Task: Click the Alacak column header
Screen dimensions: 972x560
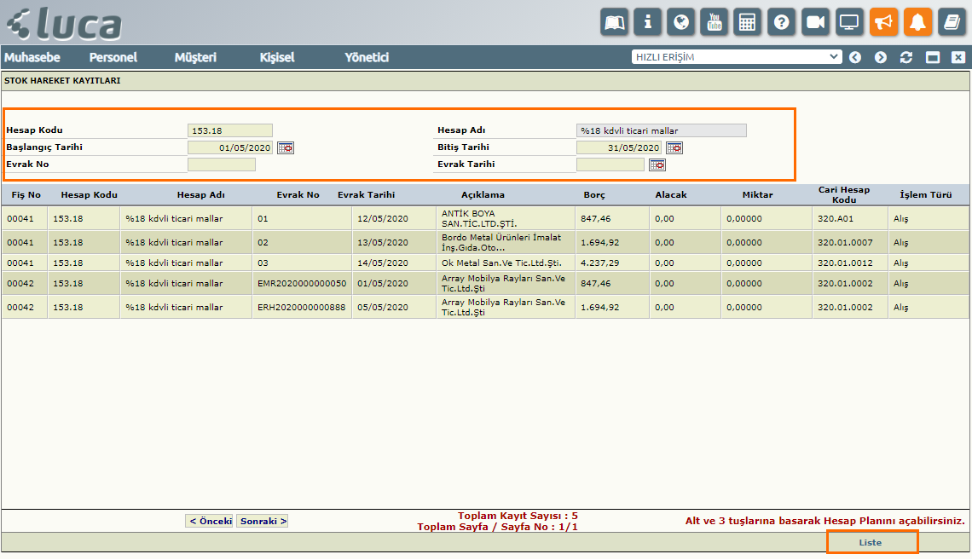Action: pos(671,195)
